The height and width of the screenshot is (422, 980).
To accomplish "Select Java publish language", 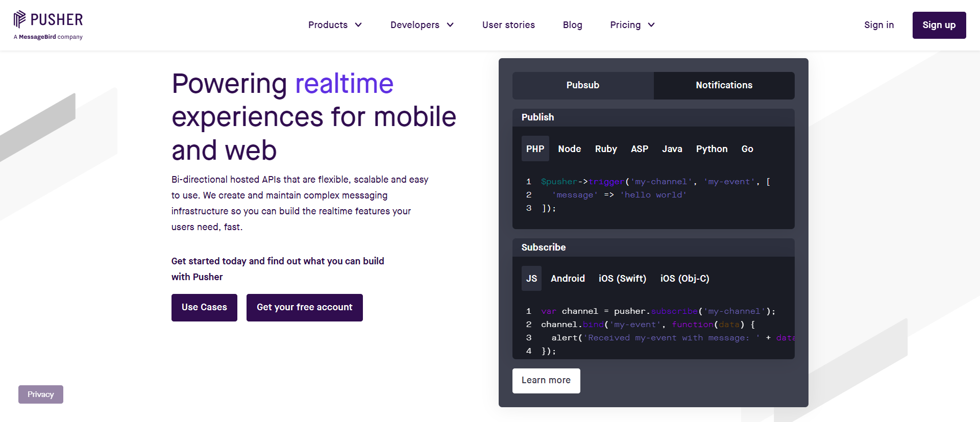I will point(672,148).
